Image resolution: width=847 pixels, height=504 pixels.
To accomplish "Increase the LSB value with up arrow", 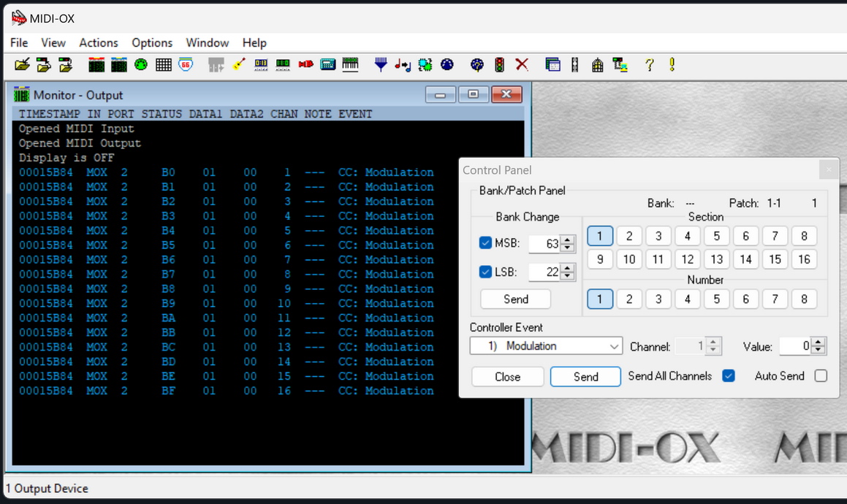I will pyautogui.click(x=567, y=268).
